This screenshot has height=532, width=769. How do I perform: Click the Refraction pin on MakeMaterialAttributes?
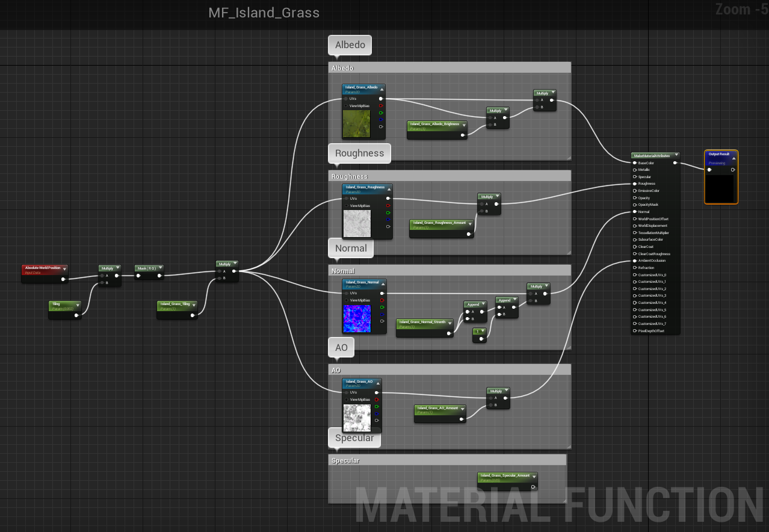point(635,268)
